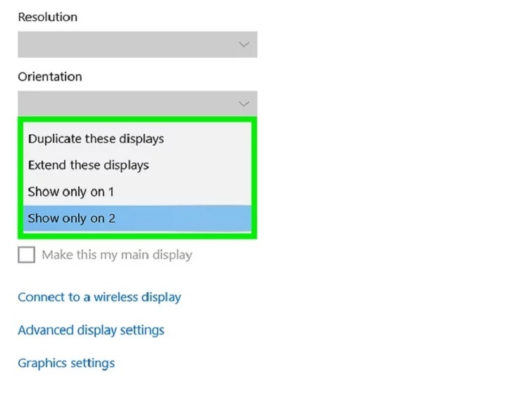This screenshot has width=532, height=400.
Task: Click the Resolution heading label
Action: click(47, 17)
